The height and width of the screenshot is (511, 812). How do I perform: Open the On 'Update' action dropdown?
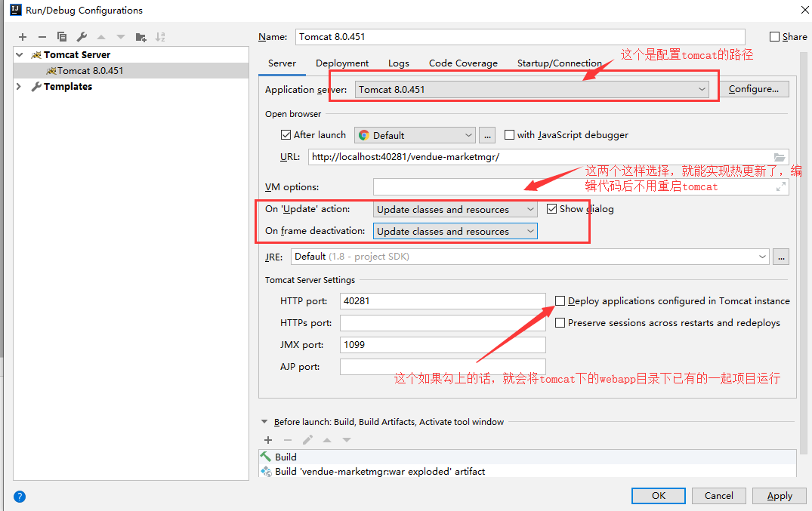tap(455, 209)
